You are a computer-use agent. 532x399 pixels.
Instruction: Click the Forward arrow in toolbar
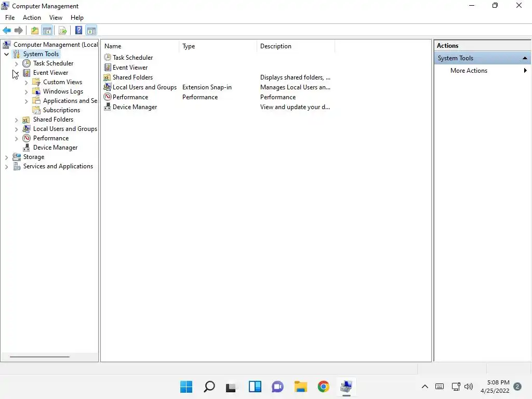[x=19, y=31]
